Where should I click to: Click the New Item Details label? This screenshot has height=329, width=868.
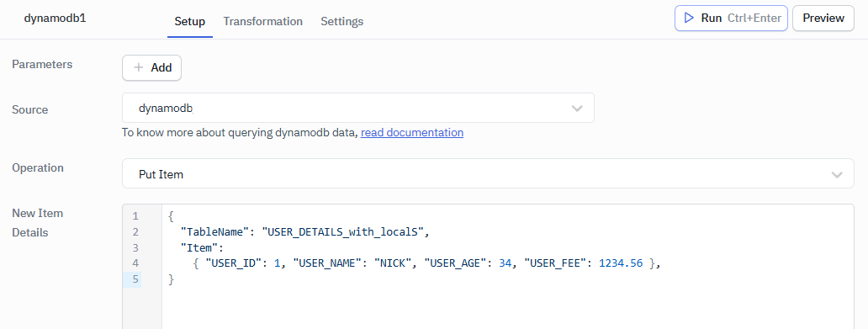click(x=38, y=223)
